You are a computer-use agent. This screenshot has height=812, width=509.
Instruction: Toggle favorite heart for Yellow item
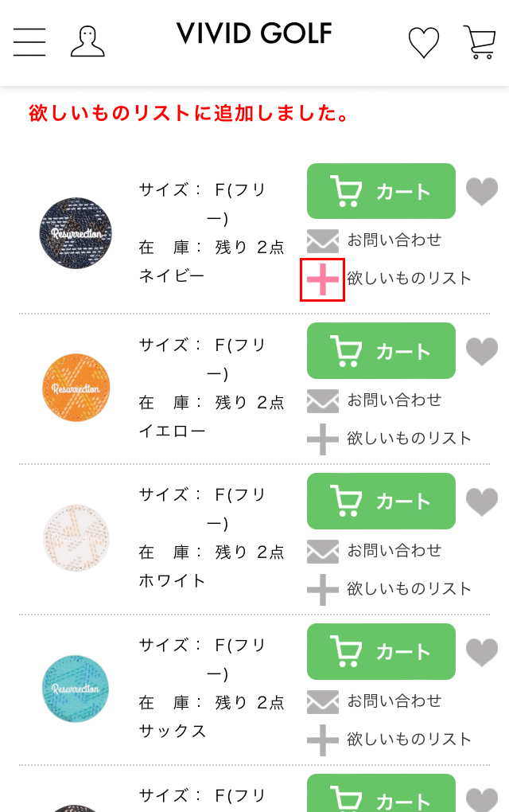point(482,352)
